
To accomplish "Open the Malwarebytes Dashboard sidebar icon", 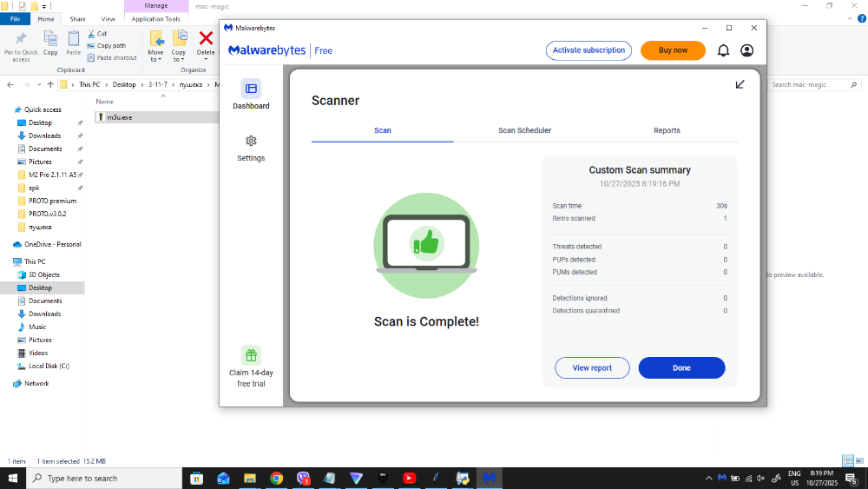I will [251, 89].
